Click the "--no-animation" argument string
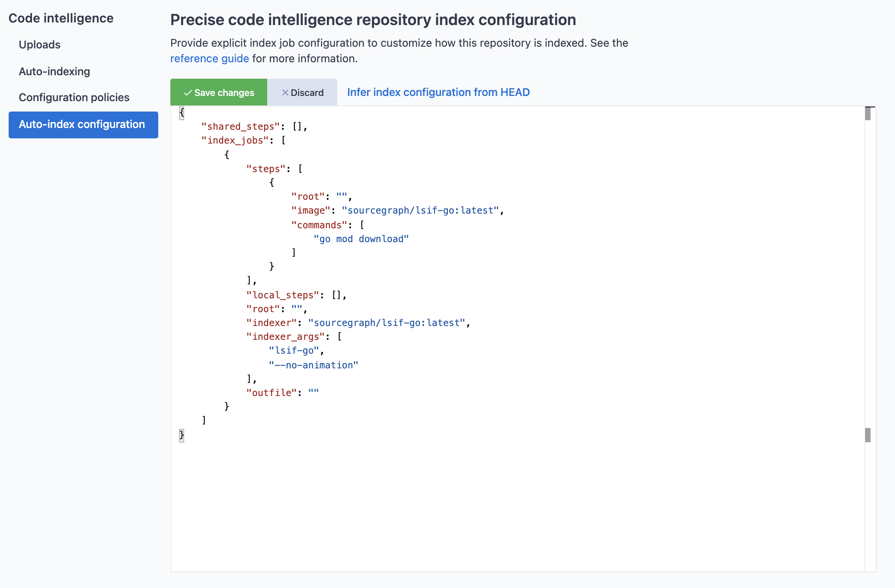 pos(313,365)
